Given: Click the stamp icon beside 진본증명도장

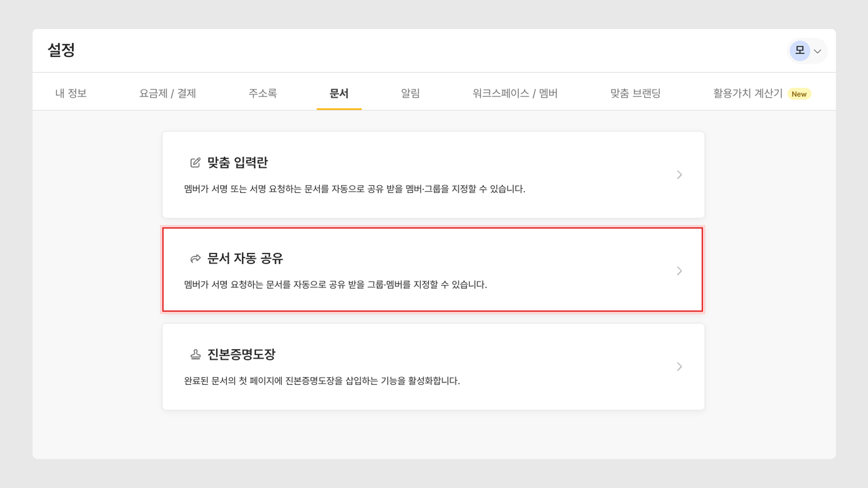Looking at the screenshot, I should tap(196, 354).
